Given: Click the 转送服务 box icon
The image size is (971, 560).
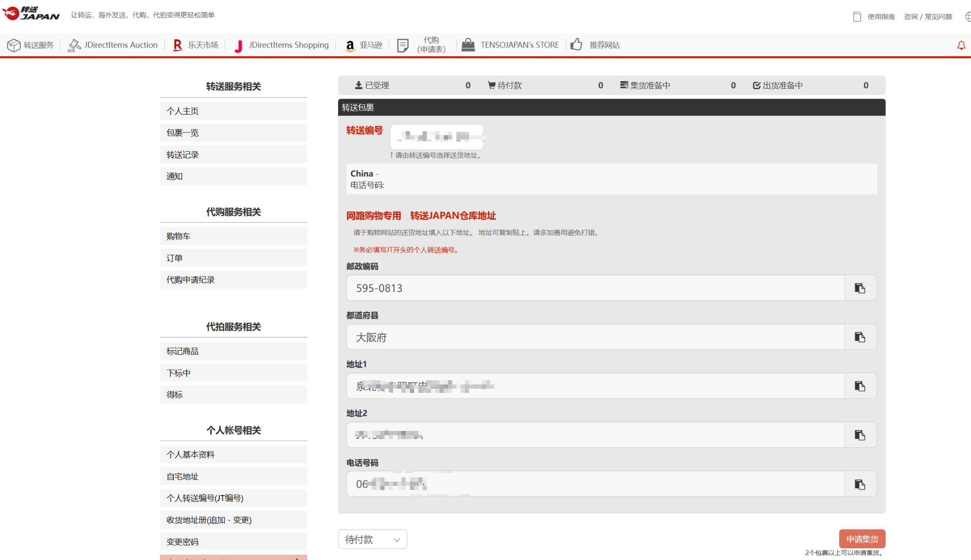Looking at the screenshot, I should click(x=14, y=45).
